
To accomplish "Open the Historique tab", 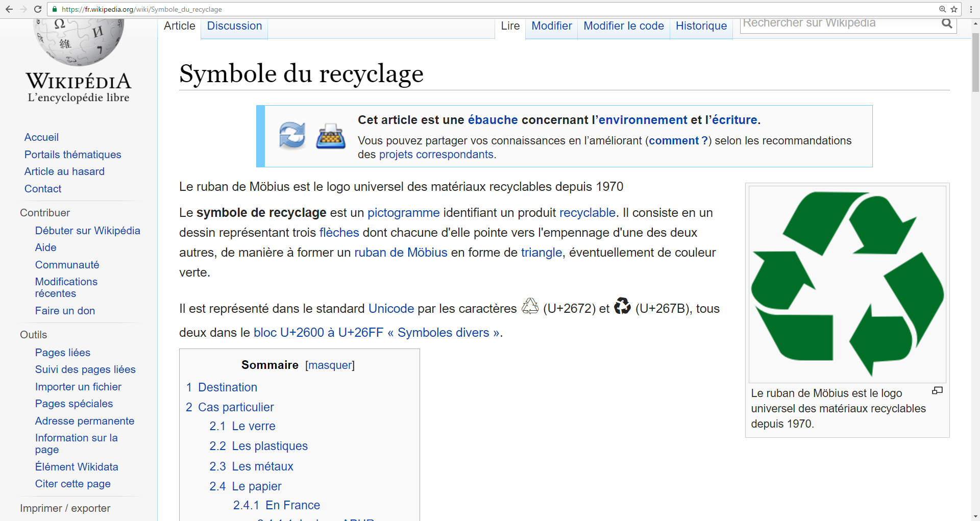I will point(701,26).
